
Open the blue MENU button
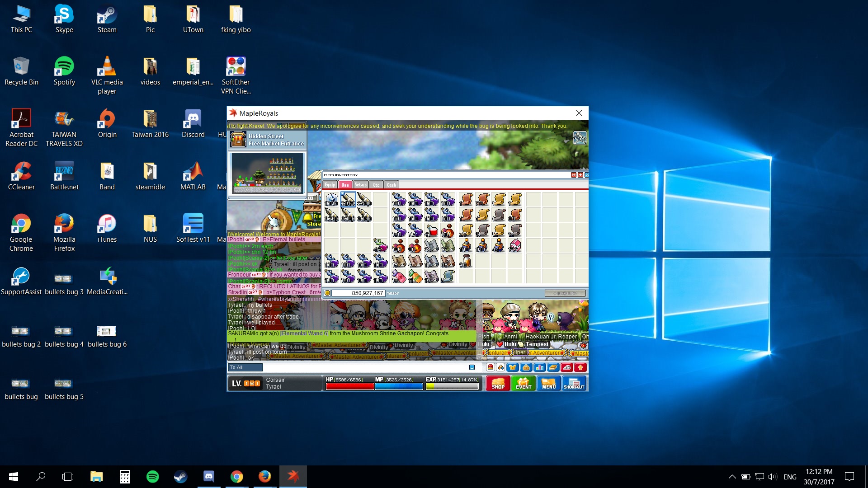(549, 383)
